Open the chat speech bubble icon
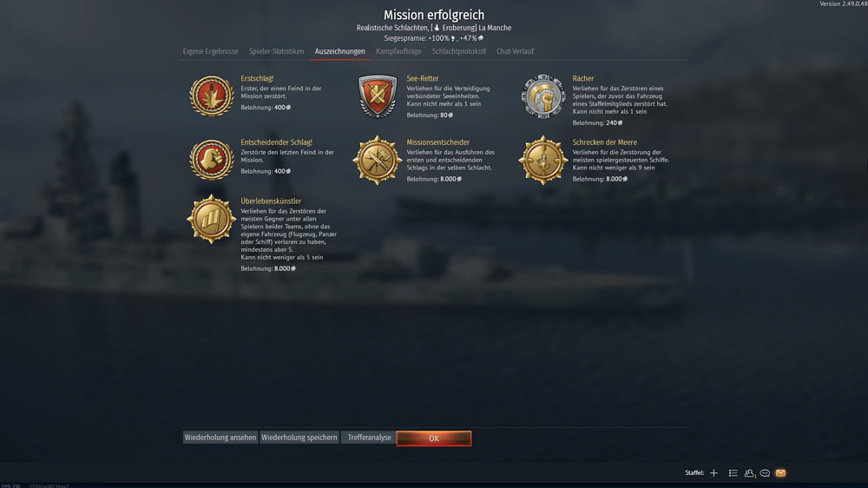868x488 pixels. pyautogui.click(x=765, y=473)
